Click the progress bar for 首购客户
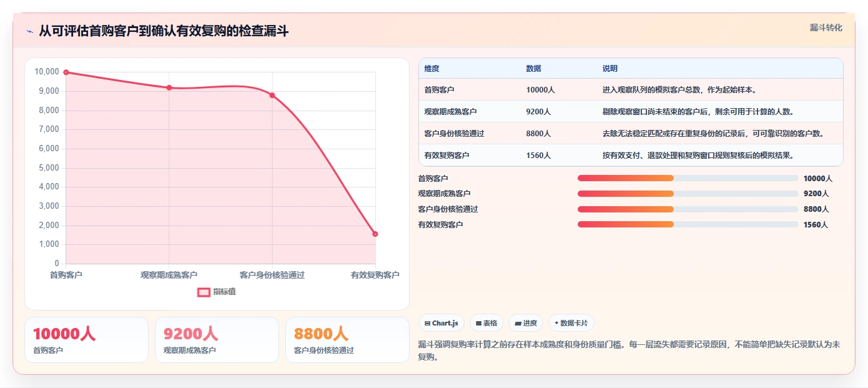The image size is (868, 388). [688, 178]
